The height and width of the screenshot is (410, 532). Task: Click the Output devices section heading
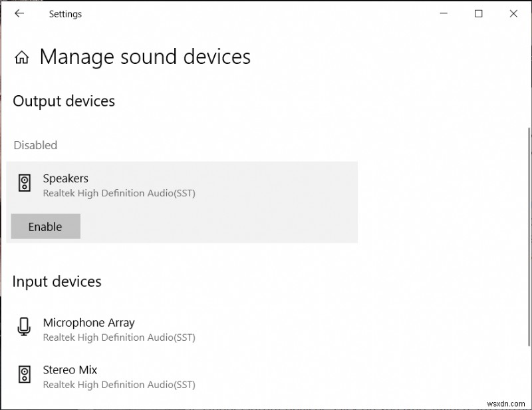tap(64, 101)
